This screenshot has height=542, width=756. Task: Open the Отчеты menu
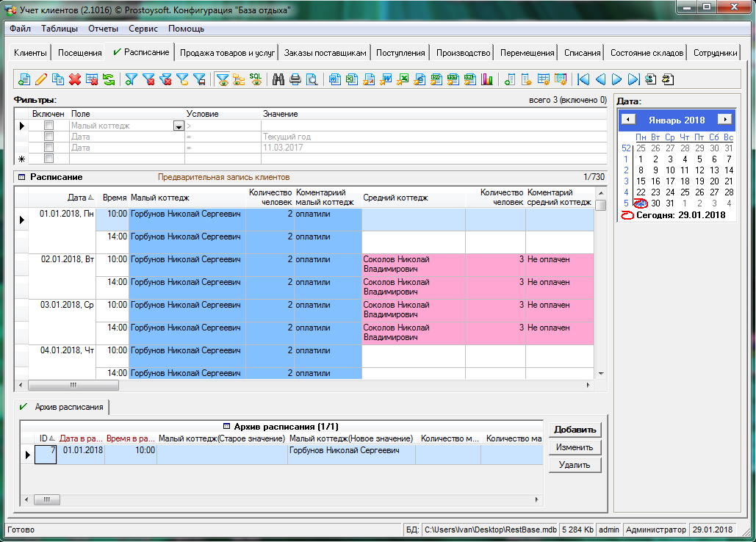103,29
